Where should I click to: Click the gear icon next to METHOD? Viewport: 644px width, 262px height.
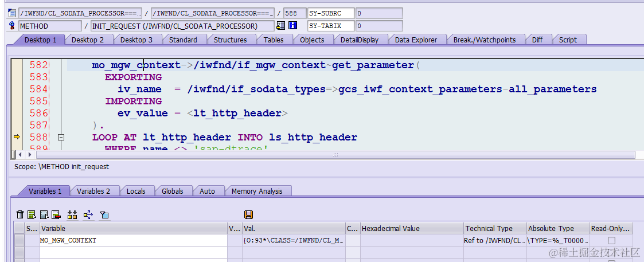click(x=12, y=26)
